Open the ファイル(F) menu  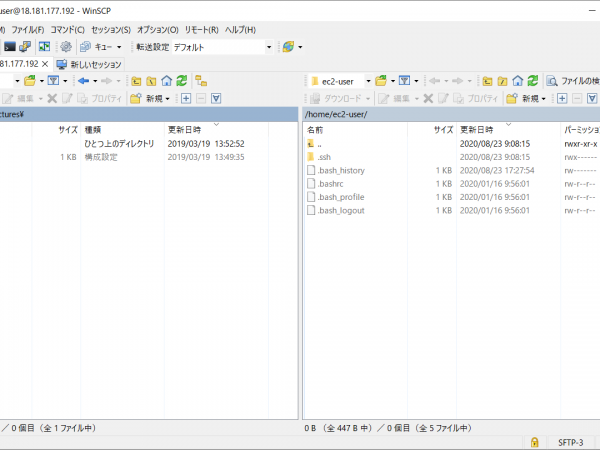coord(28,30)
